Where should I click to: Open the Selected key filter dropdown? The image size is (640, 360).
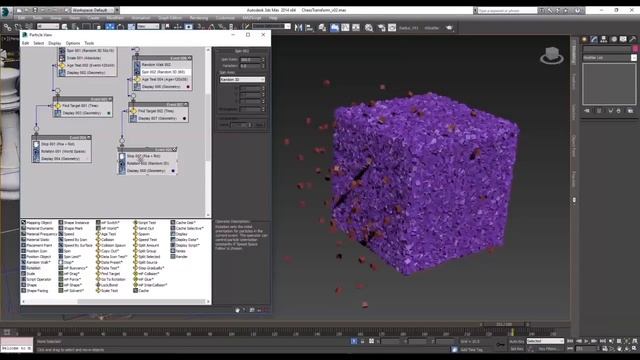545,341
